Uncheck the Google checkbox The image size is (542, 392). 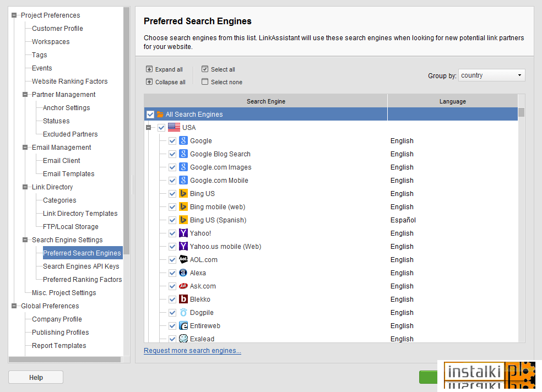click(172, 141)
